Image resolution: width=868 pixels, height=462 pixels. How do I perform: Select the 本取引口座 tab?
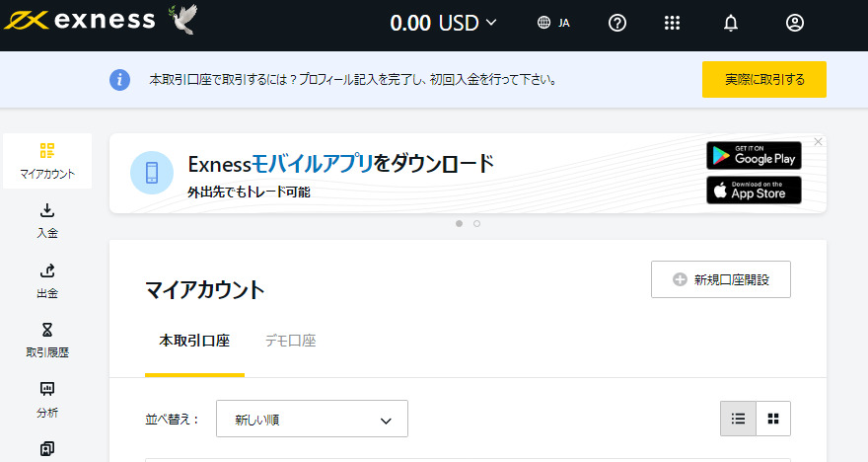point(194,341)
